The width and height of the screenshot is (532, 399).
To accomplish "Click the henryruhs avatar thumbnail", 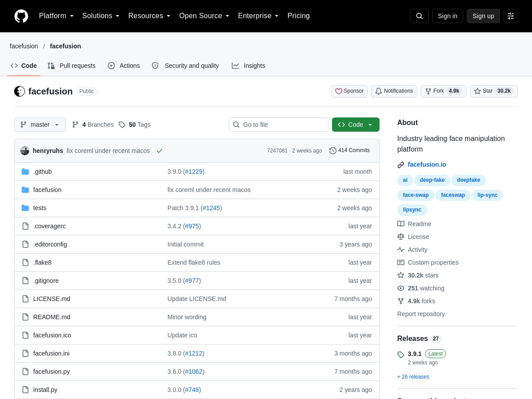I will pos(25,151).
